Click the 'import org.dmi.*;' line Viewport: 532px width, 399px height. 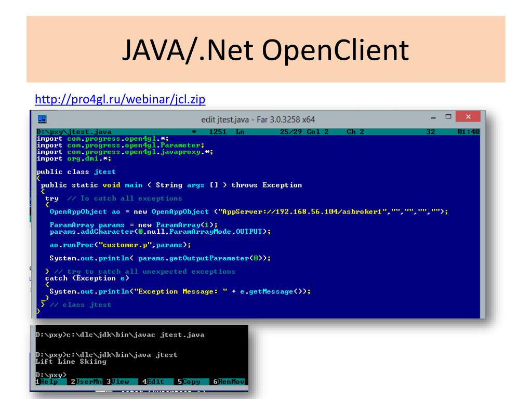74,158
